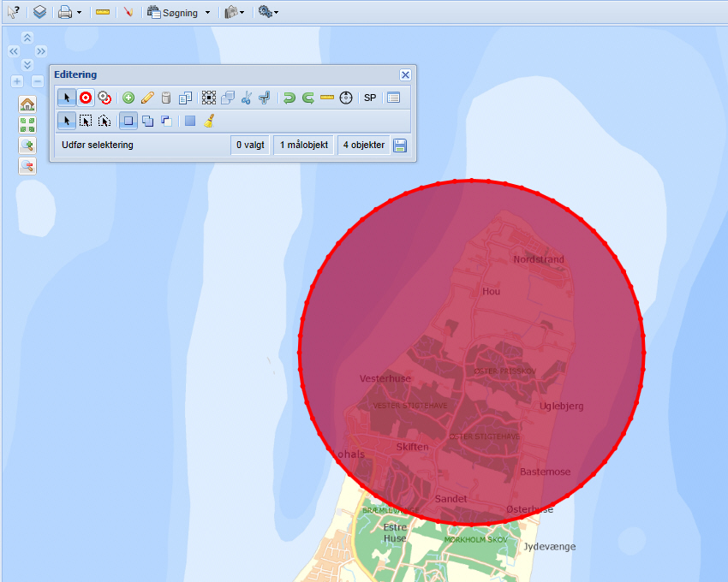Open the grey toolbox bag icon
The height and width of the screenshot is (582, 728).
click(230, 12)
